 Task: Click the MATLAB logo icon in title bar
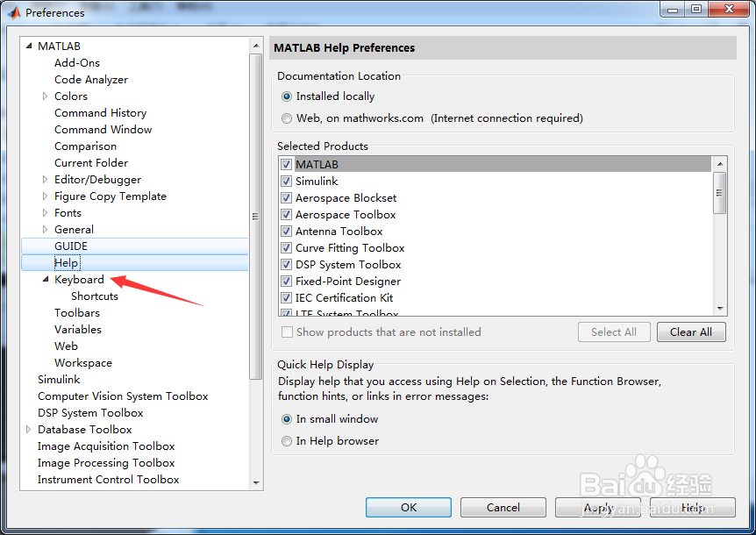[x=14, y=12]
